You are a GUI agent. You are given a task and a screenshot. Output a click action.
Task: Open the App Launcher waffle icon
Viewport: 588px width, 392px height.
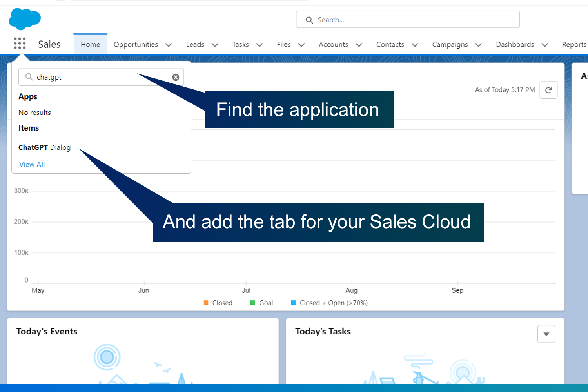coord(19,43)
